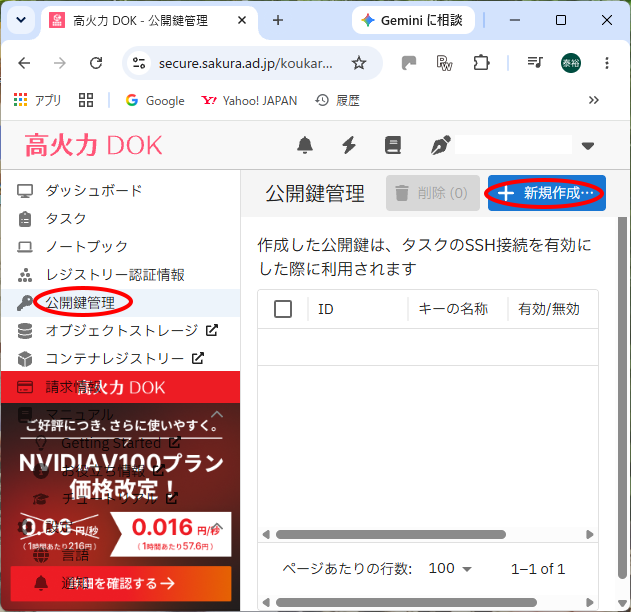Open the media control icon in the toolbar
Viewport: 631px width, 612px height.
(535, 62)
